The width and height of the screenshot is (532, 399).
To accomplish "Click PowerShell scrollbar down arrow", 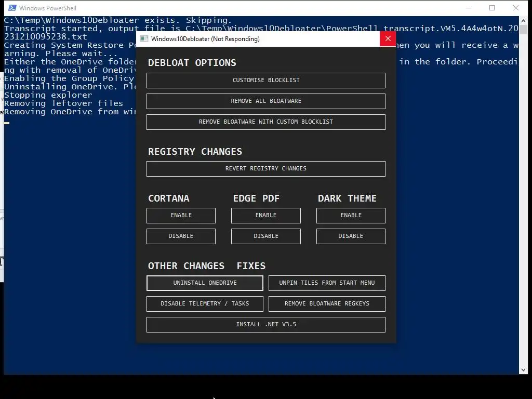I will (x=523, y=370).
